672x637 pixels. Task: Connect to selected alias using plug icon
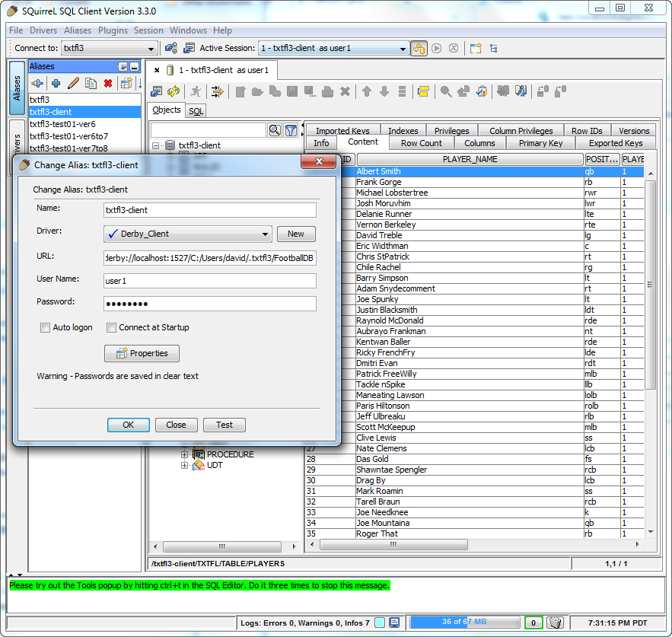tap(37, 84)
